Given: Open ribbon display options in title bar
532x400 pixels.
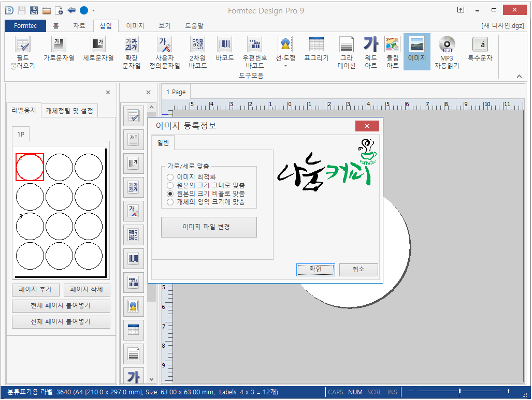Looking at the screenshot, I should (x=461, y=10).
